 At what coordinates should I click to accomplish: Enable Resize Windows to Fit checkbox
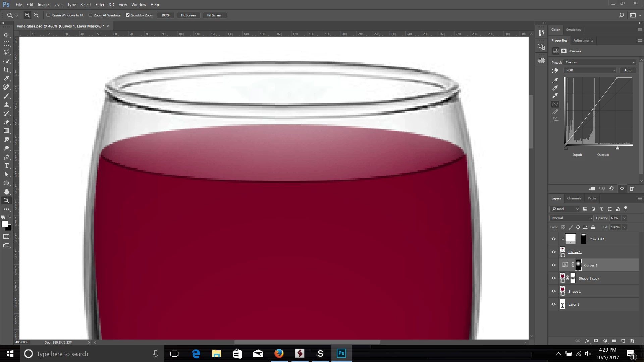(48, 15)
